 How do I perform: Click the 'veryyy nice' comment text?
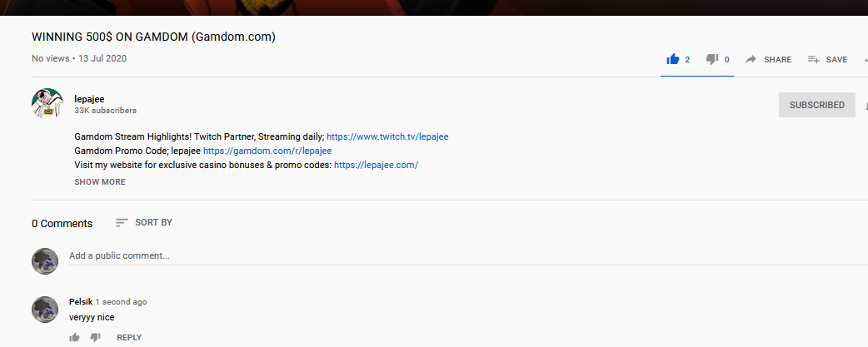click(x=92, y=317)
